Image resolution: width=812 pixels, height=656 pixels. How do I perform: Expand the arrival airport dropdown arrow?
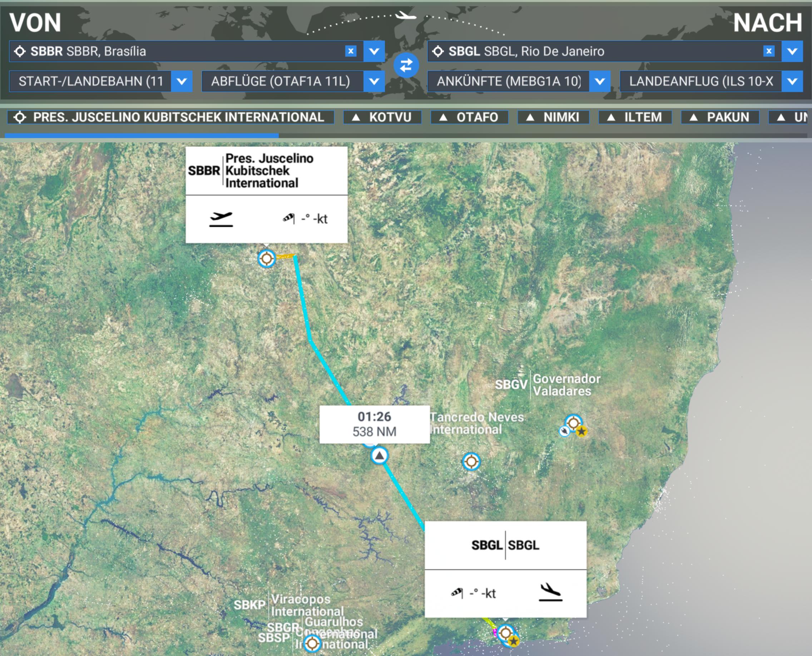point(792,51)
